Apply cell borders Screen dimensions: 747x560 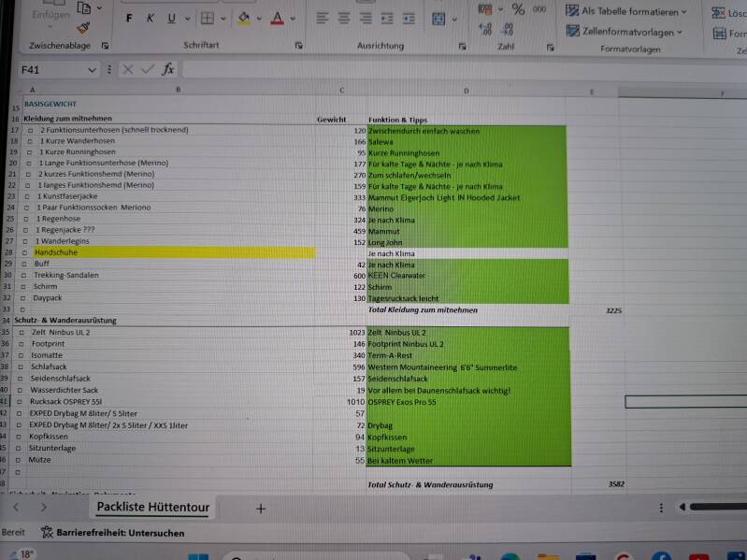[x=208, y=19]
